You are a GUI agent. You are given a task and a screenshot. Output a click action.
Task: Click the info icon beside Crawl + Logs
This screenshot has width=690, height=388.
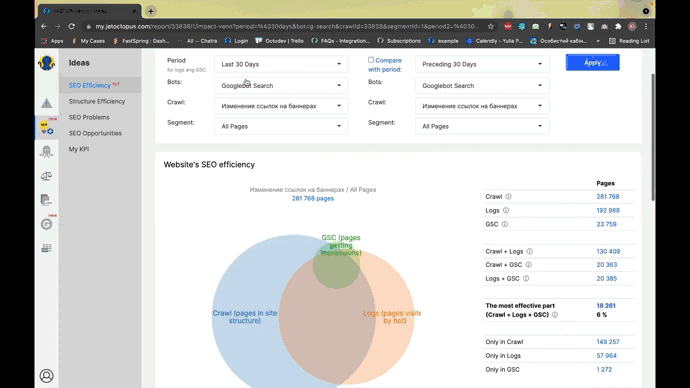pos(529,251)
